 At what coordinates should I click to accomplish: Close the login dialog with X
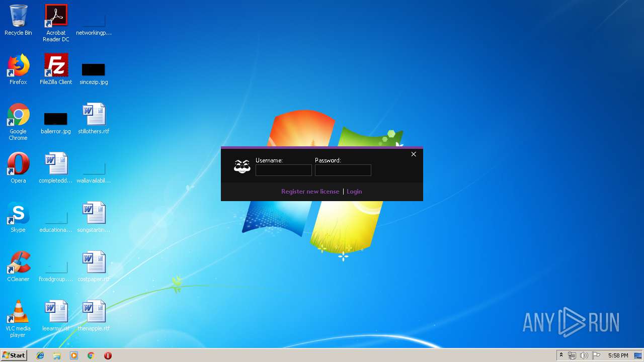click(x=414, y=154)
